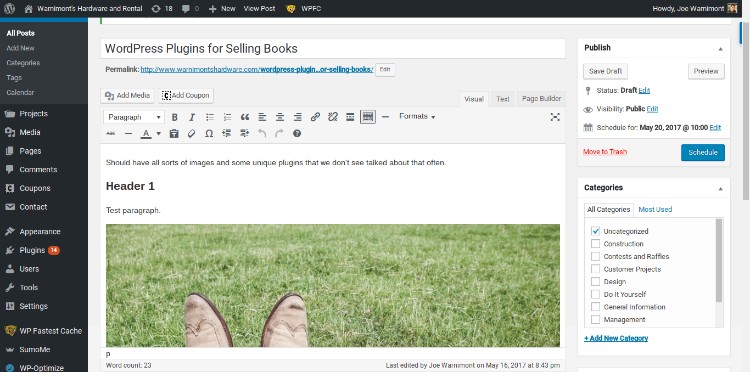750x372 pixels.
Task: Check Contests and Raffles category
Action: point(596,256)
